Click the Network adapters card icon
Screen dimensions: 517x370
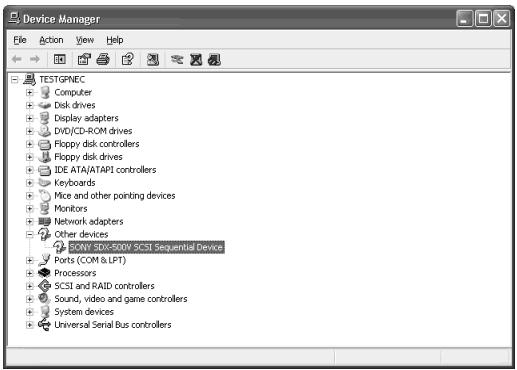coord(44,222)
